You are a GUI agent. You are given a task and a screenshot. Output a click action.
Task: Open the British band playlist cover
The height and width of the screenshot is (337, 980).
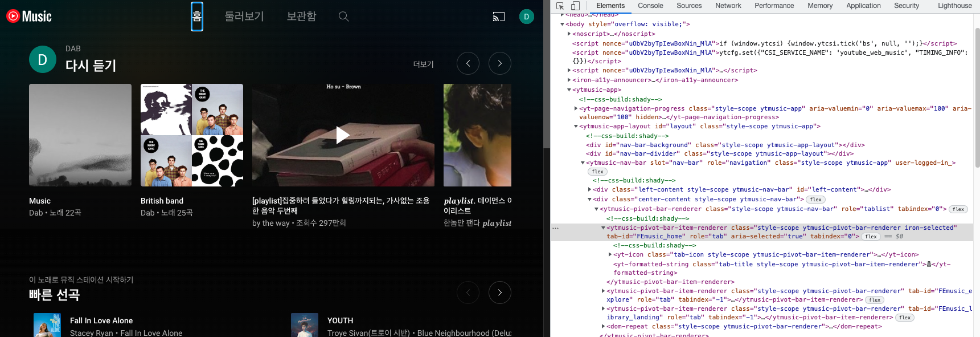192,135
